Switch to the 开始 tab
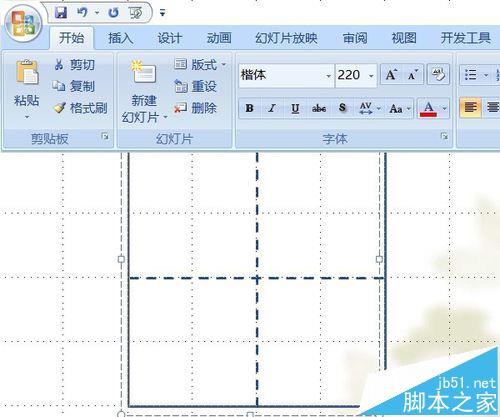This screenshot has height=417, width=500. [71, 38]
